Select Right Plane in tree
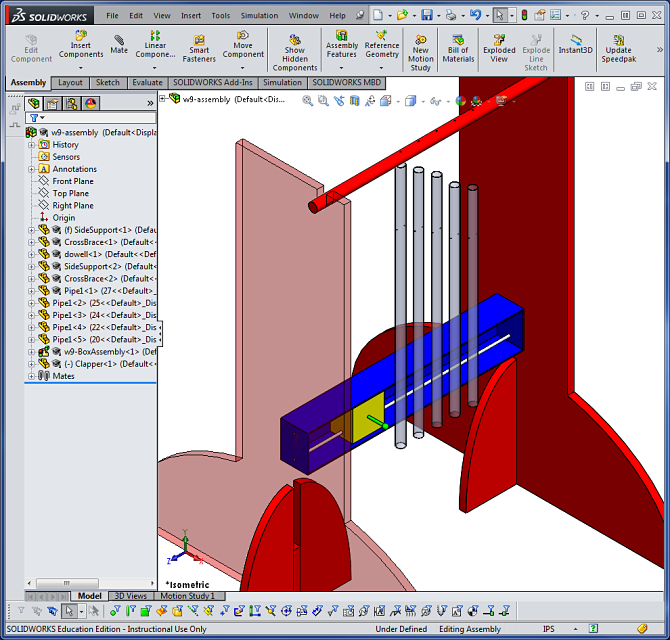The height and width of the screenshot is (640, 670). pyautogui.click(x=73, y=206)
